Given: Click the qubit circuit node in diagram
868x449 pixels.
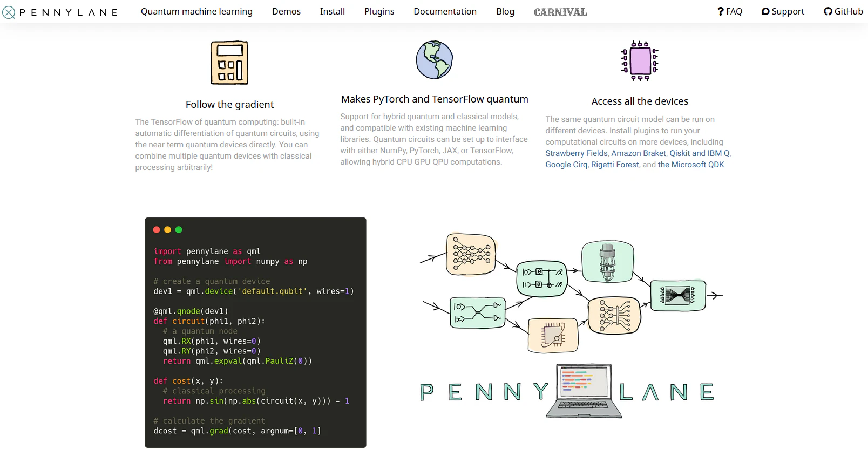Looking at the screenshot, I should 542,278.
